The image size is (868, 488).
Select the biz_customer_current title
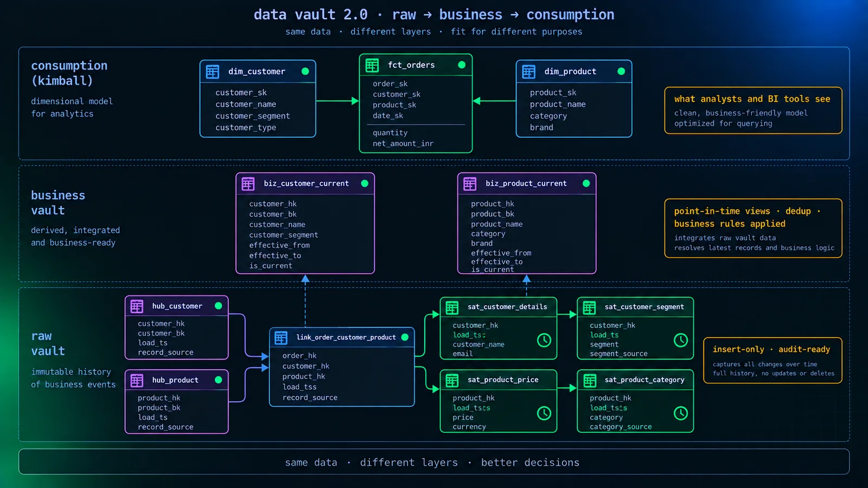tap(306, 184)
